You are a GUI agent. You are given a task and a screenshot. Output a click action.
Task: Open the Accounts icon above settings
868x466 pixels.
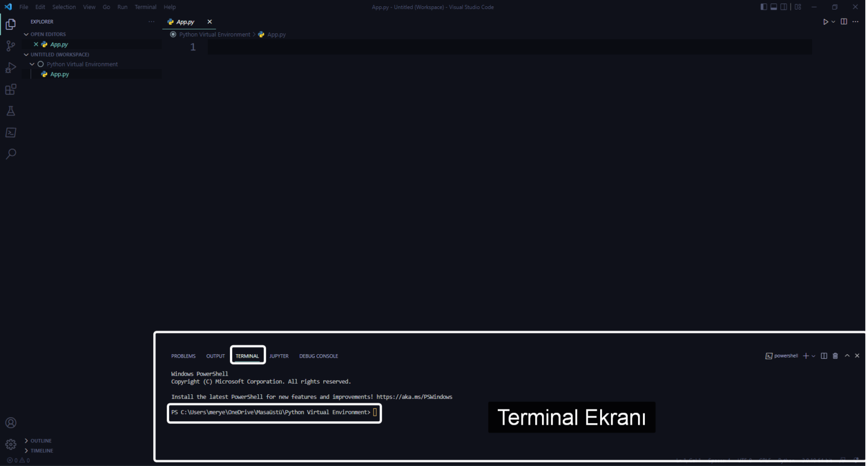(x=10, y=422)
